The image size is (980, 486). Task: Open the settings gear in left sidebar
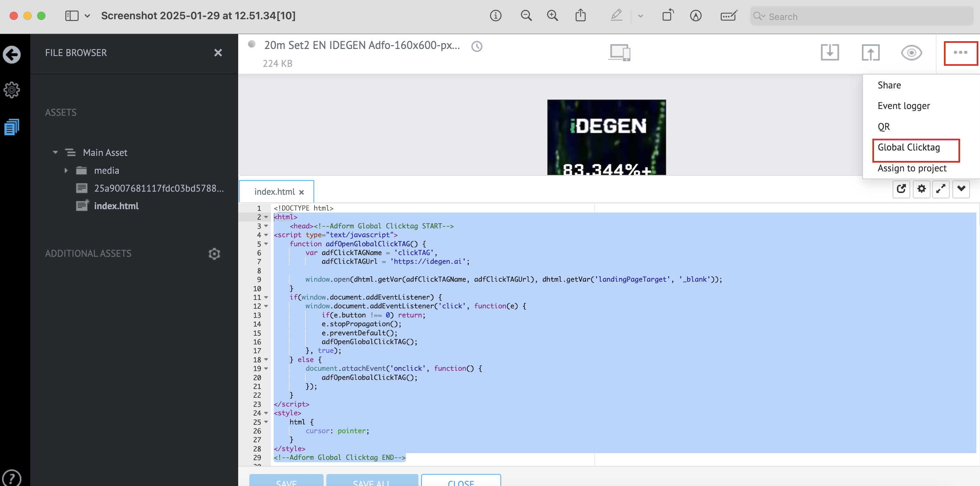pyautogui.click(x=12, y=90)
